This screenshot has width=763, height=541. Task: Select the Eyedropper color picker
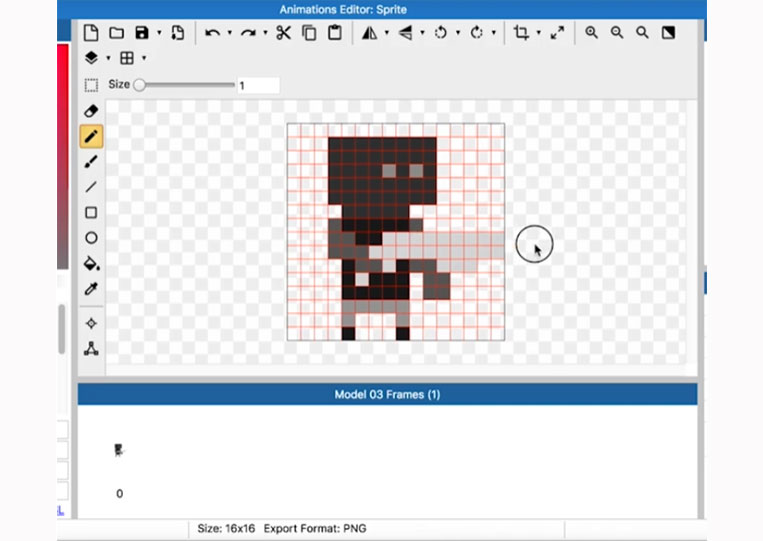[x=91, y=289]
